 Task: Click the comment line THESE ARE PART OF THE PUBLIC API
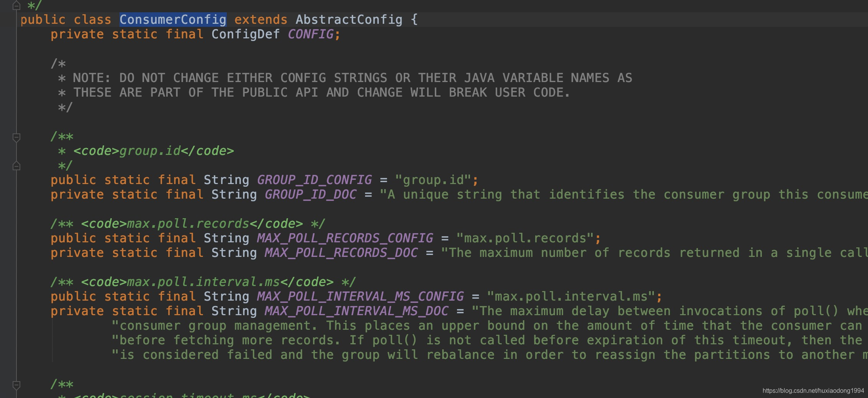click(314, 92)
